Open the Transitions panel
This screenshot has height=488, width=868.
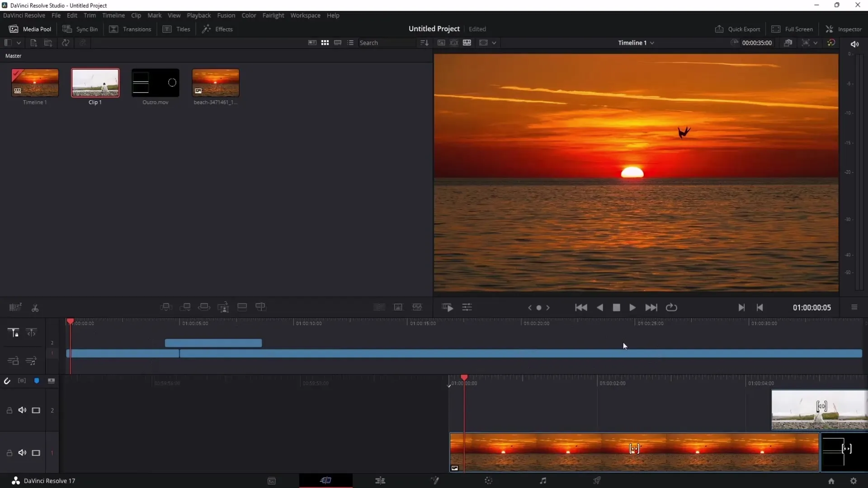[x=130, y=29]
